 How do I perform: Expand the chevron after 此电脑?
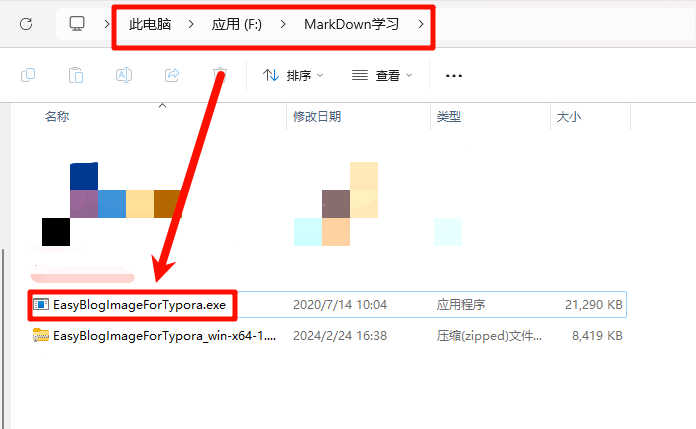point(191,24)
